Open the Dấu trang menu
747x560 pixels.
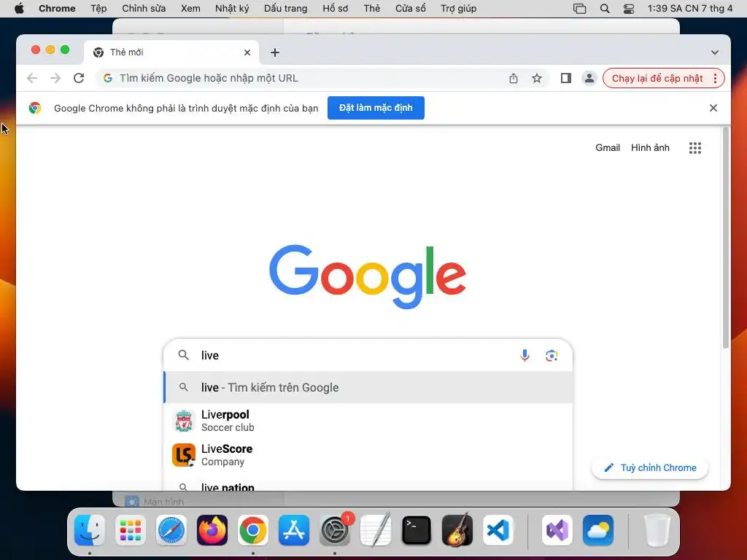(x=286, y=9)
